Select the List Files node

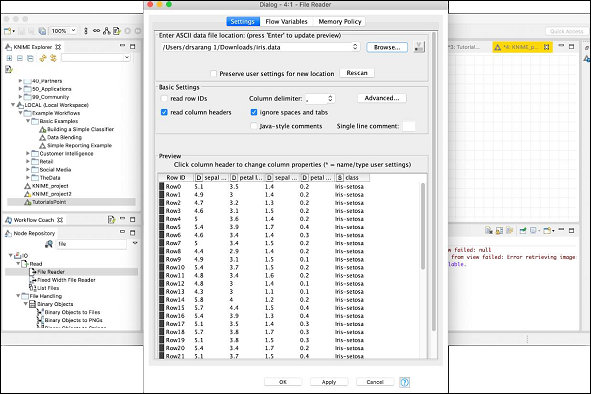click(x=47, y=288)
